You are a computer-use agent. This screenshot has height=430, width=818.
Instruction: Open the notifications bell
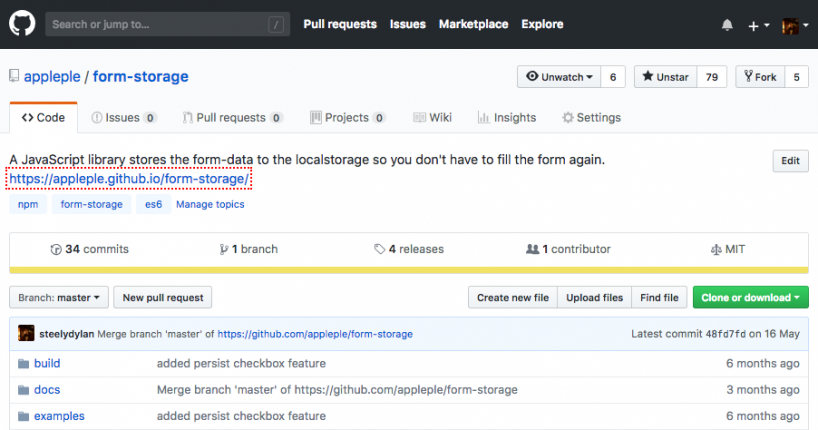(727, 25)
